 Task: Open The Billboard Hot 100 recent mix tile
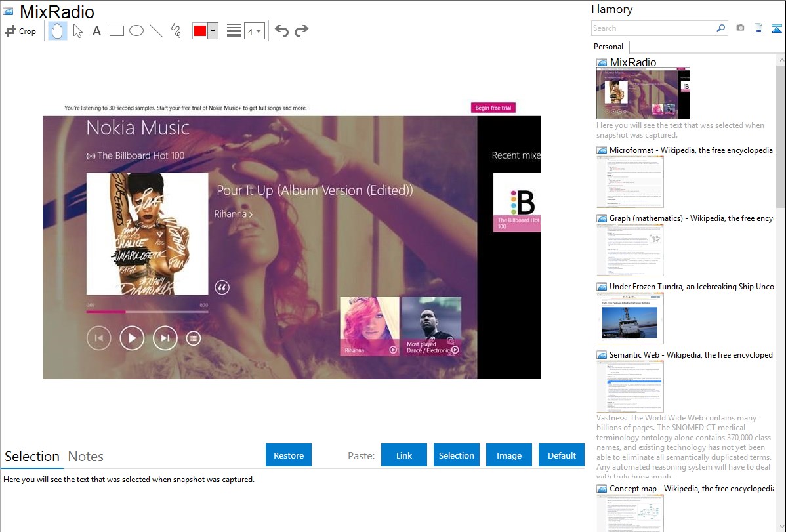coord(517,203)
